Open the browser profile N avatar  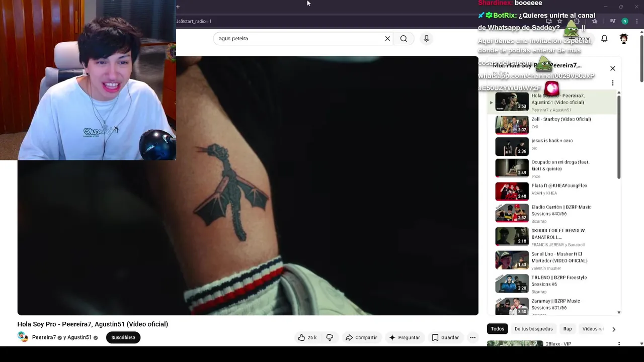(624, 21)
